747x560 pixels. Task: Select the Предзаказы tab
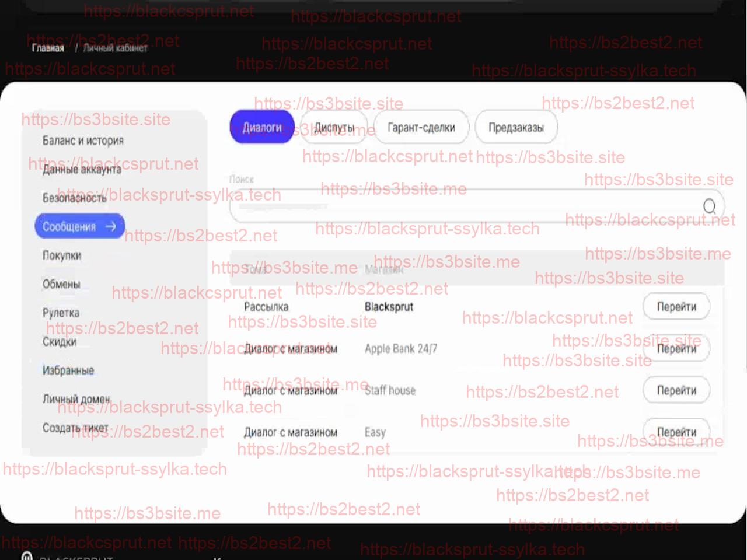pyautogui.click(x=516, y=127)
